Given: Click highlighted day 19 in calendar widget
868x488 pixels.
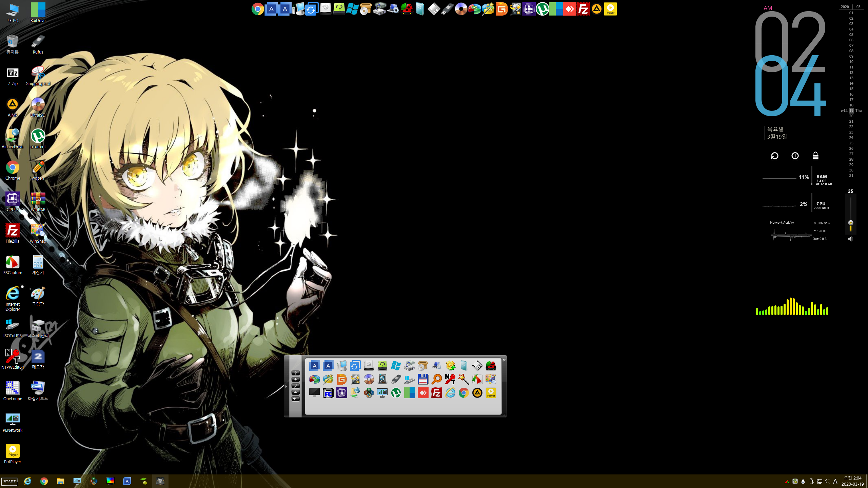Looking at the screenshot, I should coord(851,110).
